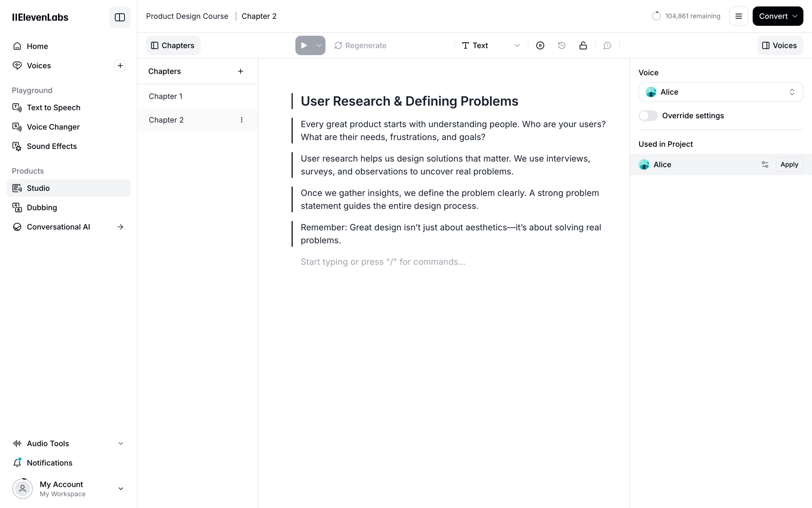Play the chapter audio
This screenshot has width=812, height=508.
(304, 45)
